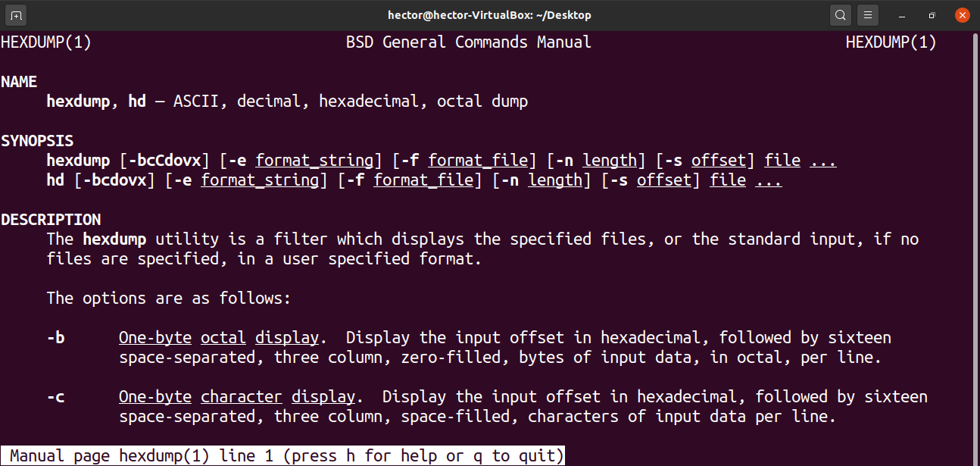Click underlined format_string on the hexdump line

(x=314, y=161)
